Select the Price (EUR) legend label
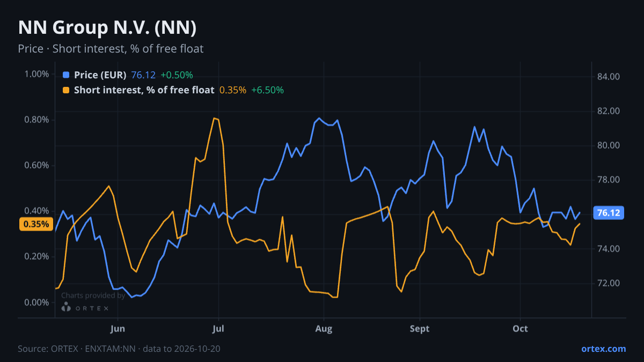 point(100,75)
